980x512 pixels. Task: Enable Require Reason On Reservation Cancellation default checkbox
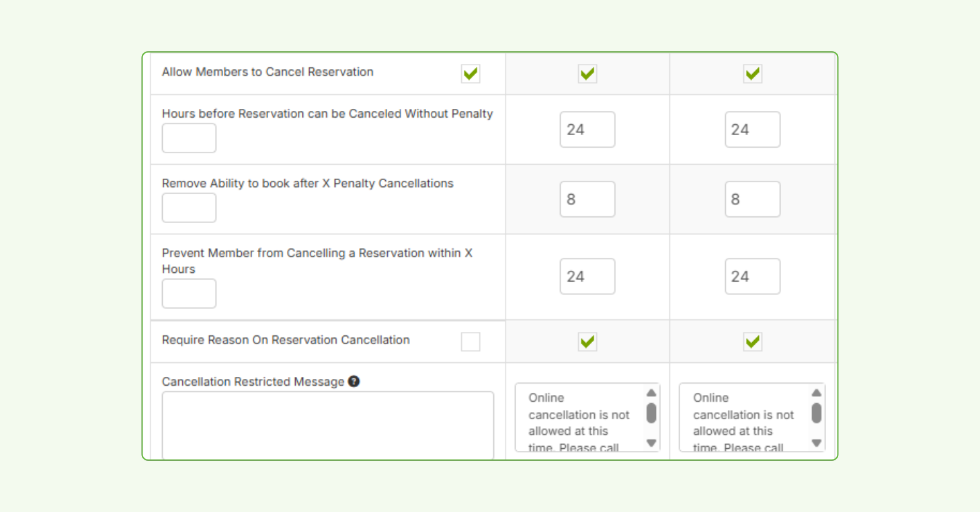(x=471, y=341)
